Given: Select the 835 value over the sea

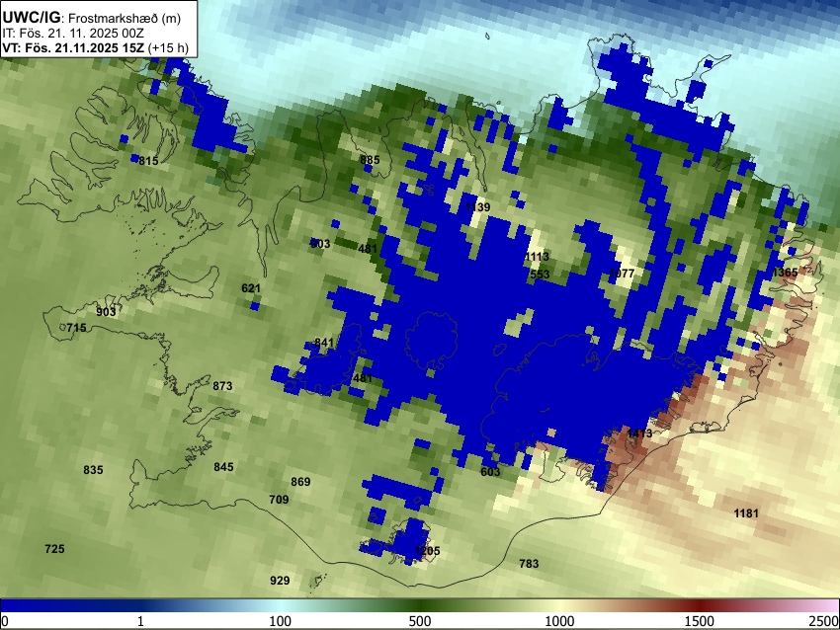Looking at the screenshot, I should 93,470.
